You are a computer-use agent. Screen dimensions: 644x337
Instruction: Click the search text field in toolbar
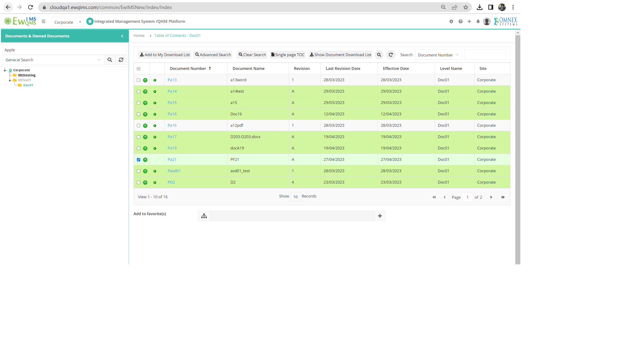tap(485, 55)
